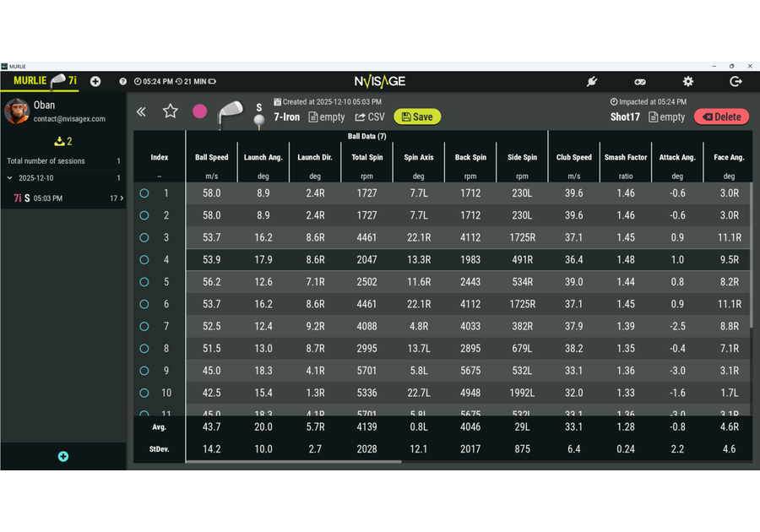Expand the 7i S 05:03 PM session arrow

(x=122, y=198)
